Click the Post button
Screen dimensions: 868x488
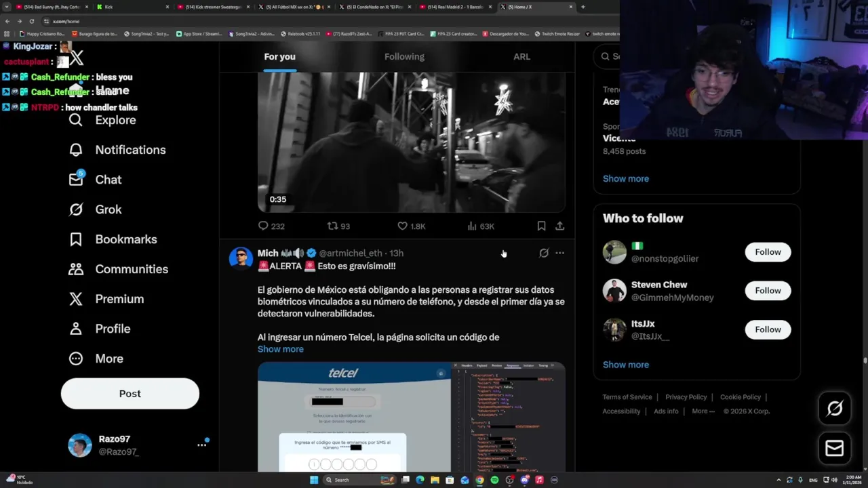coord(130,393)
